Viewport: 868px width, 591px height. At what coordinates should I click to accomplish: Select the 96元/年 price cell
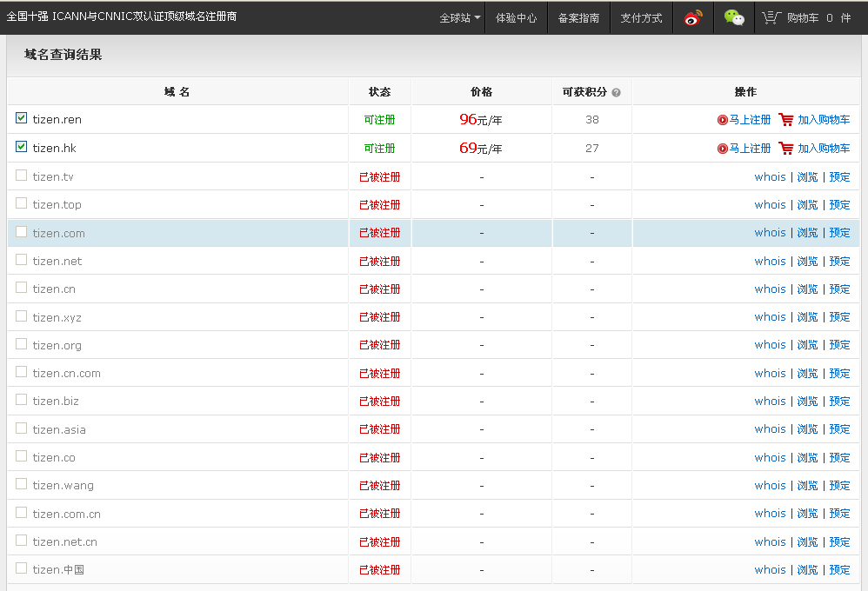480,120
